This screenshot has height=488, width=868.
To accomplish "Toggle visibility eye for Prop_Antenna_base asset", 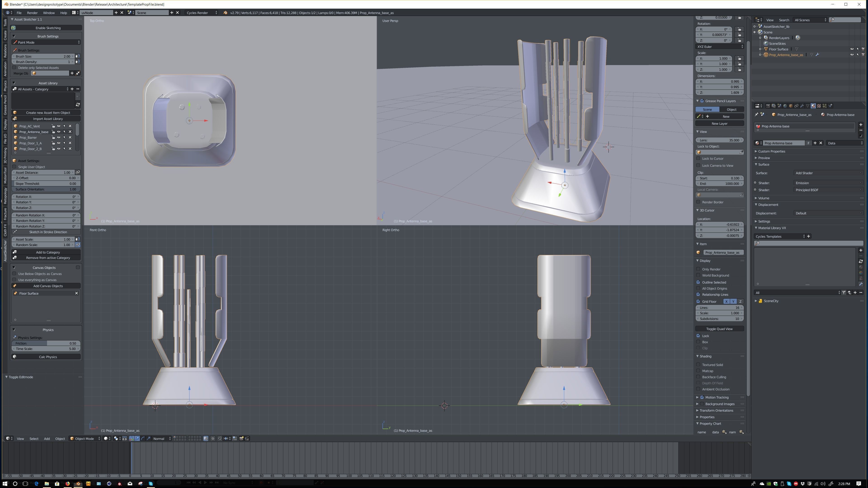I will tap(59, 132).
